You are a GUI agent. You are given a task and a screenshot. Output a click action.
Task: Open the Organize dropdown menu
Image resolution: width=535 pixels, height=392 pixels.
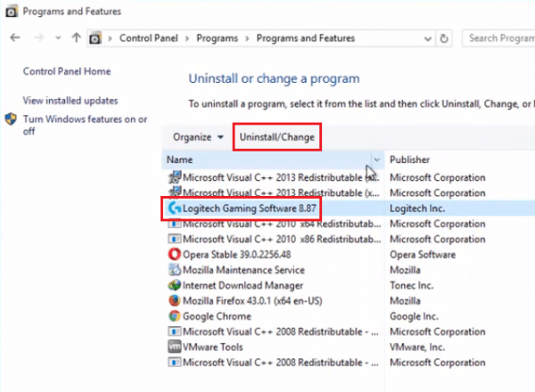[x=198, y=137]
